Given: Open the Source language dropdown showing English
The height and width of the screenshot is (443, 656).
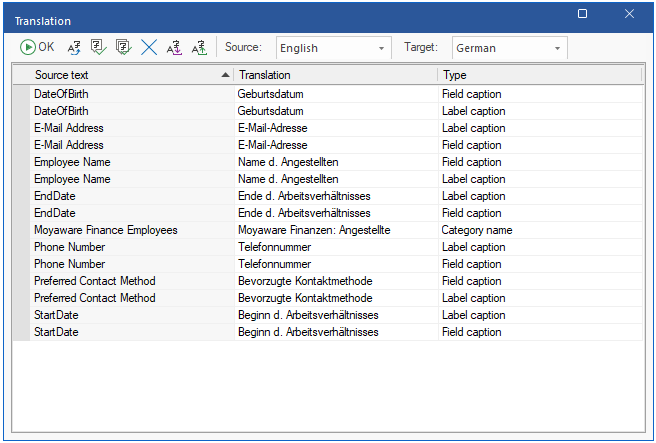Looking at the screenshot, I should pyautogui.click(x=333, y=48).
